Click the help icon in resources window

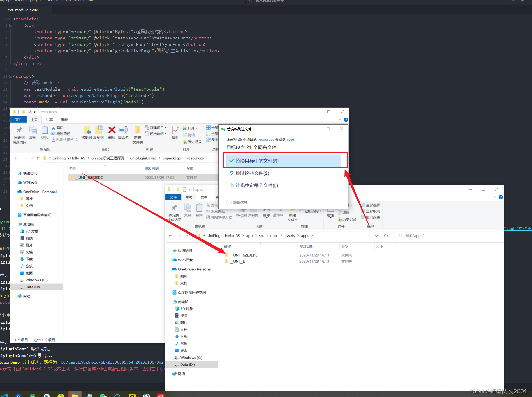coord(346,120)
